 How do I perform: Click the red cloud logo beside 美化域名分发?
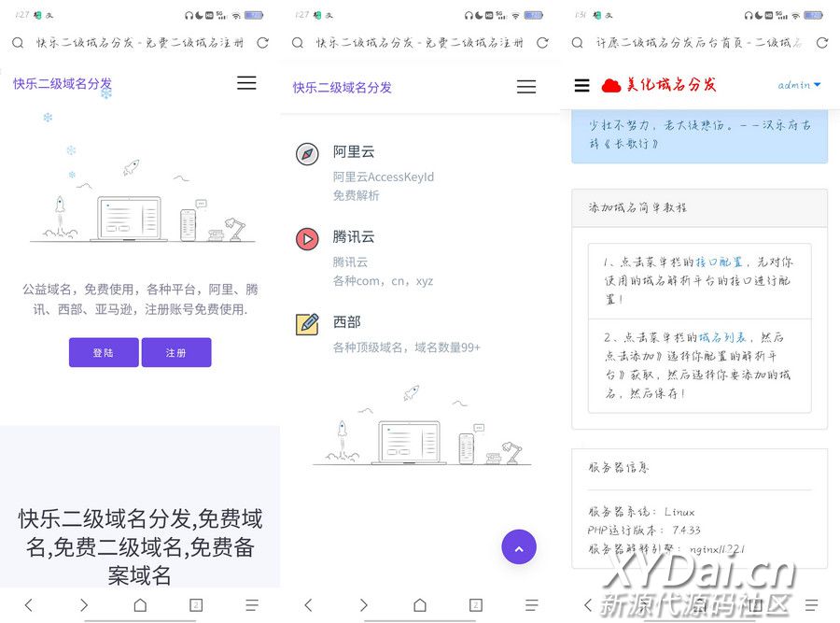611,86
